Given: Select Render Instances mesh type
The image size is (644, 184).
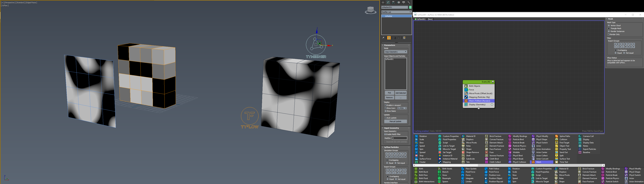Looking at the screenshot, I should pyautogui.click(x=609, y=31).
